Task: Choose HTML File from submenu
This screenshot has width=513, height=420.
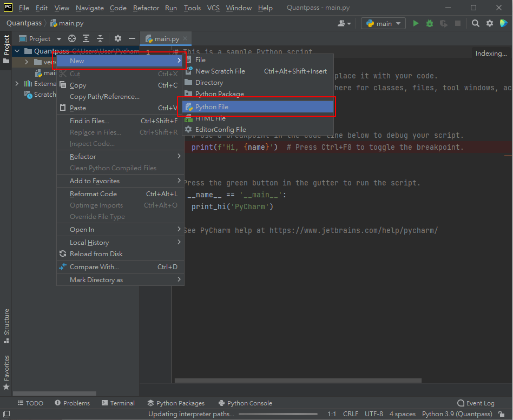Action: pyautogui.click(x=258, y=118)
